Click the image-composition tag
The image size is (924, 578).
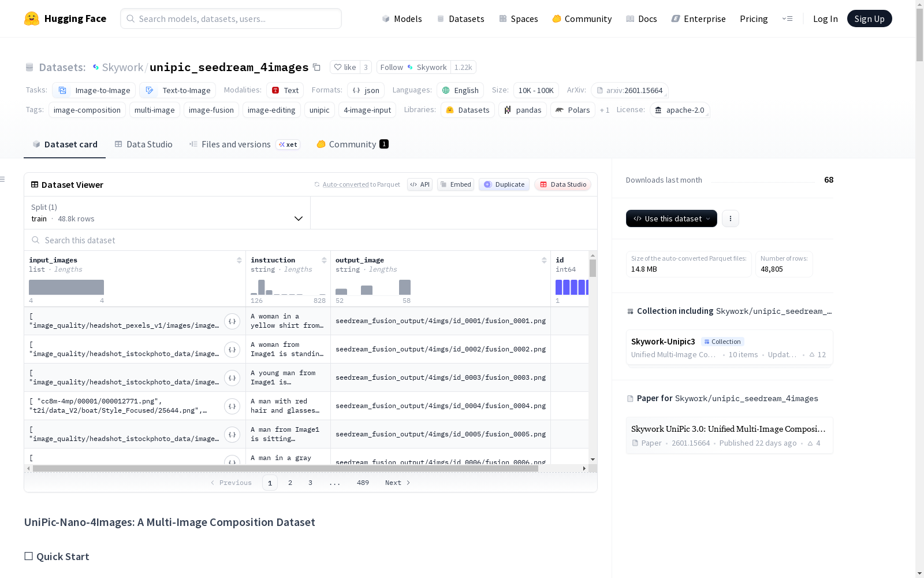pos(87,110)
